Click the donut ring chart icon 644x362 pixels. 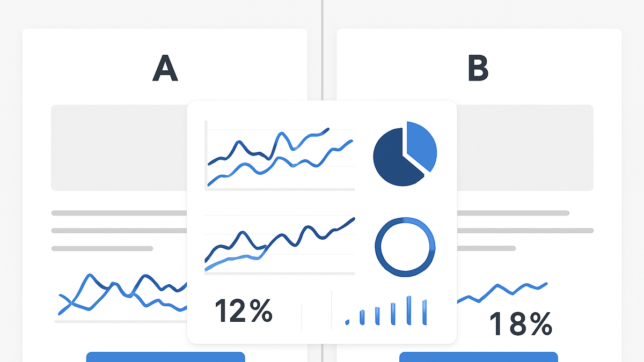click(x=405, y=247)
